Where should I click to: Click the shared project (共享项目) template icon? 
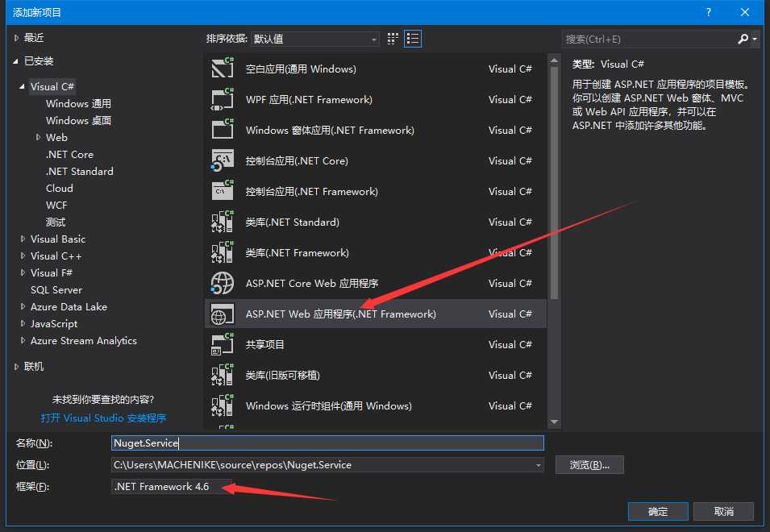[223, 344]
